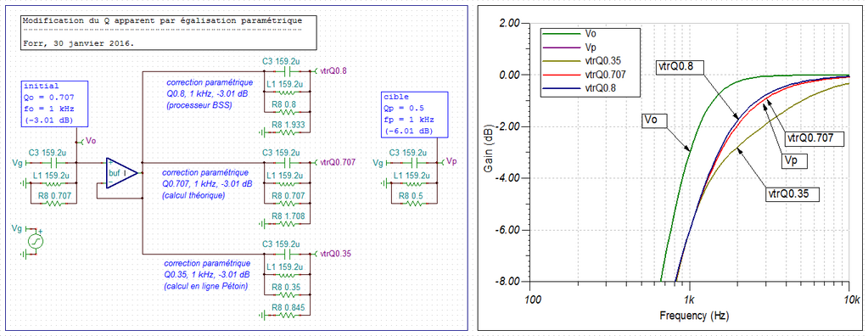868x336 pixels.
Task: Click the 'R8 1.708' resistor value label
Action: coord(288,216)
